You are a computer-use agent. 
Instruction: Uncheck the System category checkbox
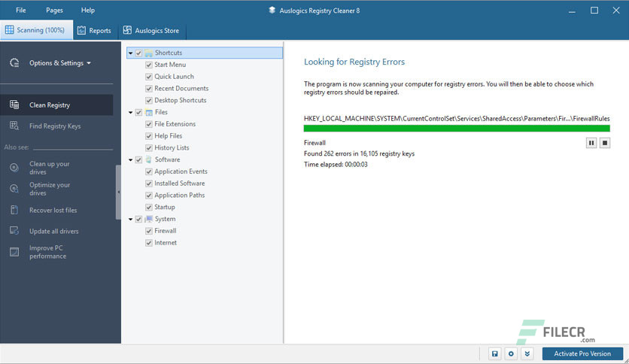(138, 219)
